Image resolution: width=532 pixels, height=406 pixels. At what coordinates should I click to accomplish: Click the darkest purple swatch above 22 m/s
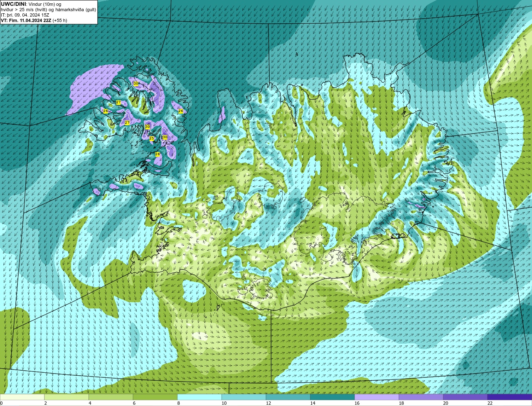(510, 397)
